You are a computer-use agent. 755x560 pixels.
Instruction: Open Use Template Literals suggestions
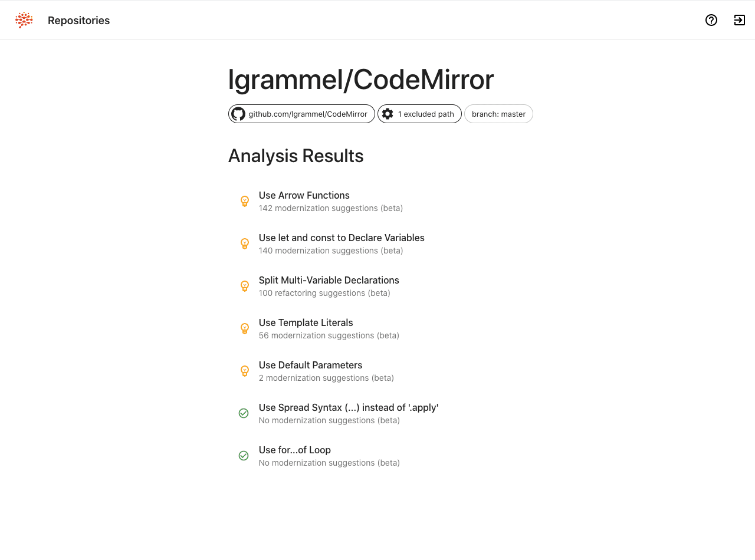click(306, 323)
